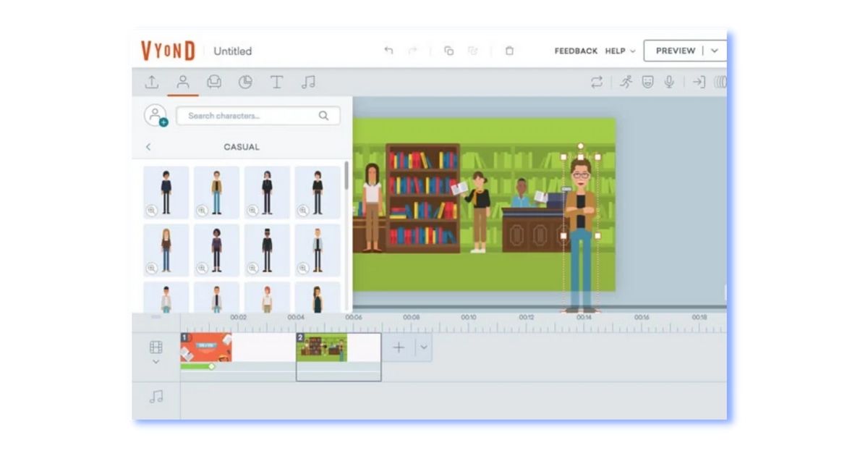
Task: Open the Expression mask icon
Action: pyautogui.click(x=647, y=83)
